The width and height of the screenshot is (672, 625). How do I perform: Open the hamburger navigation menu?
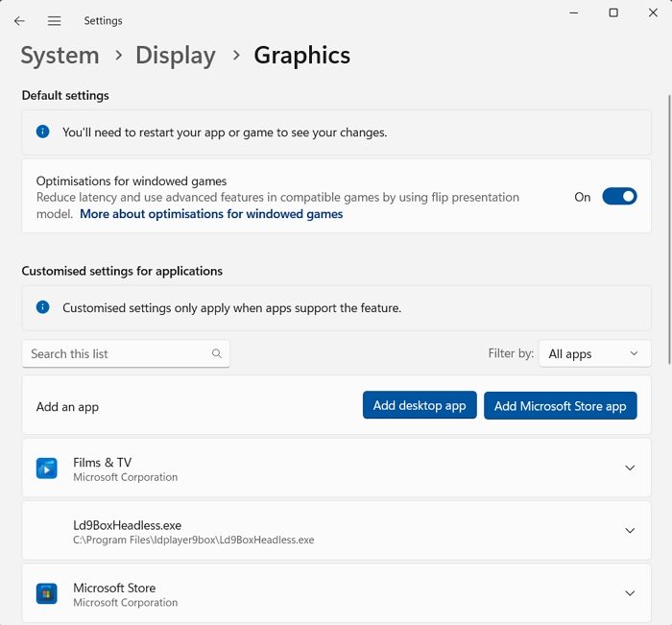pos(55,20)
